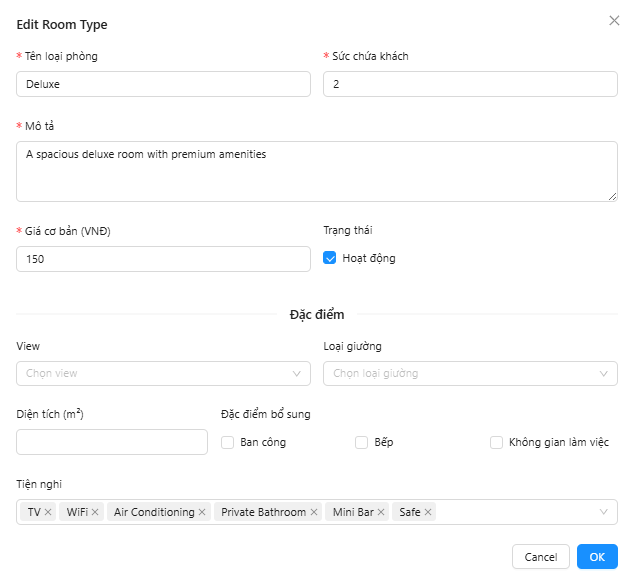Check Không gian làm việc option
The width and height of the screenshot is (634, 582).
[496, 442]
